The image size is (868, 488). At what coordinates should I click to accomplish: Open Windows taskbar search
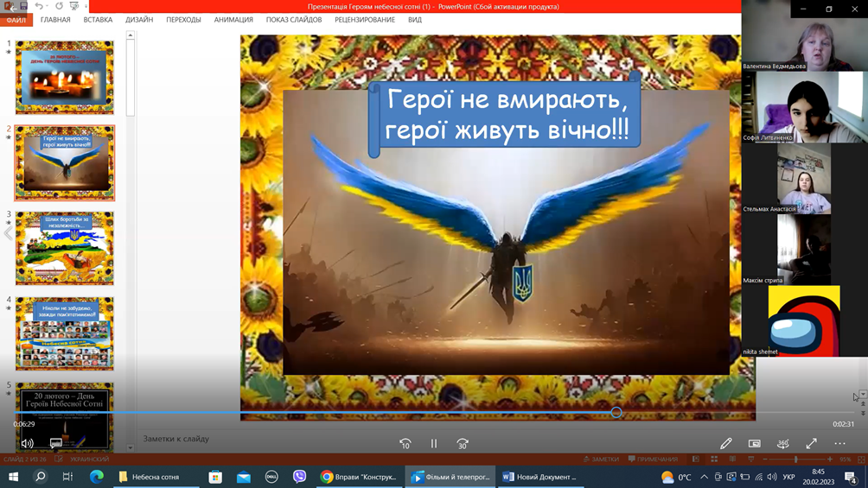point(41,477)
